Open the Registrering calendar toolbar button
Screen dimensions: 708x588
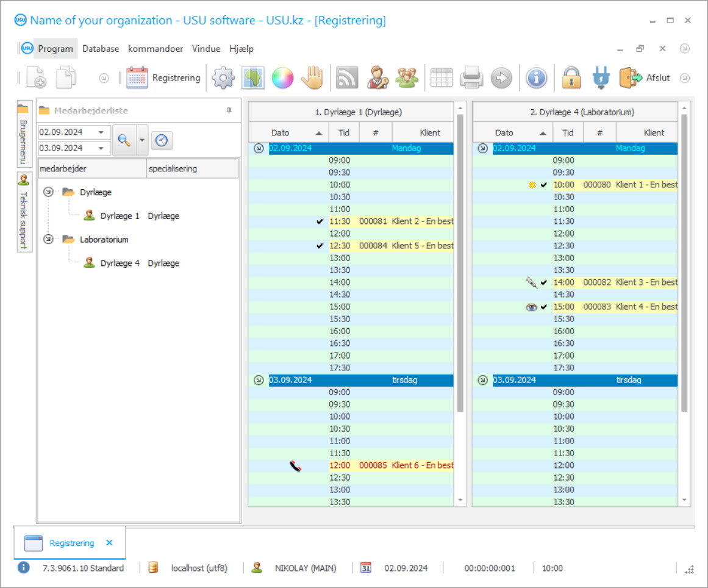pos(163,77)
